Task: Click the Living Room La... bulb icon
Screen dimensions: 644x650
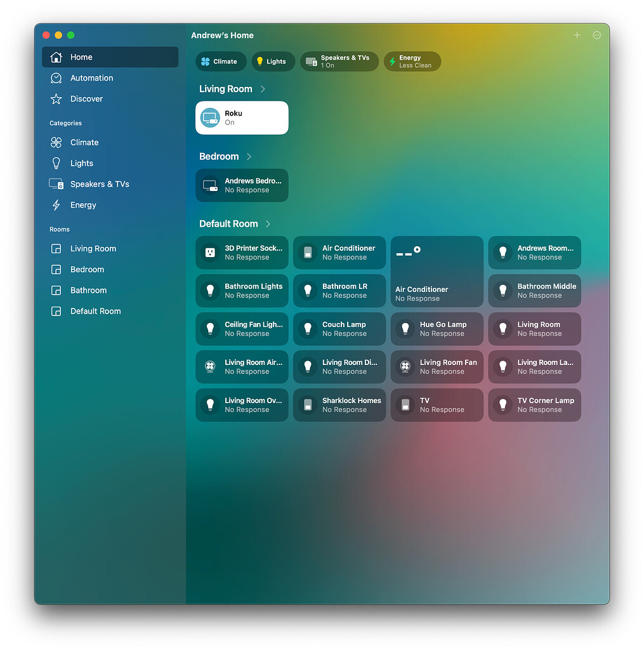Action: click(503, 366)
